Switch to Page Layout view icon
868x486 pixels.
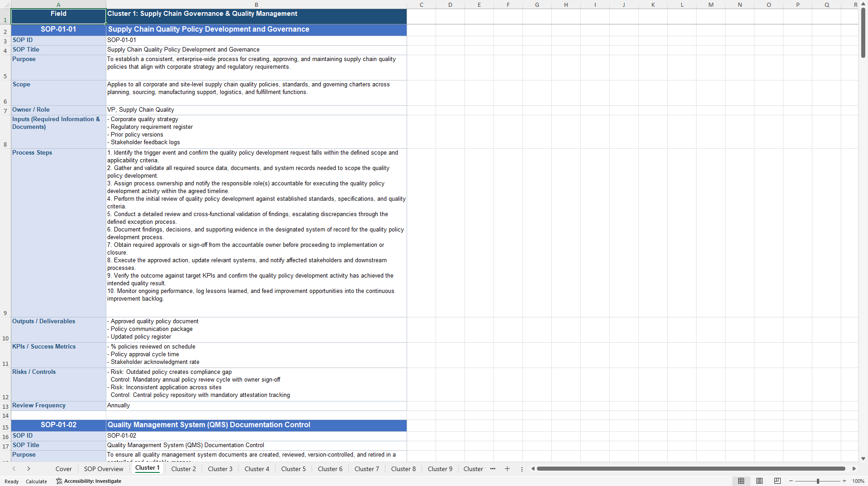759,481
